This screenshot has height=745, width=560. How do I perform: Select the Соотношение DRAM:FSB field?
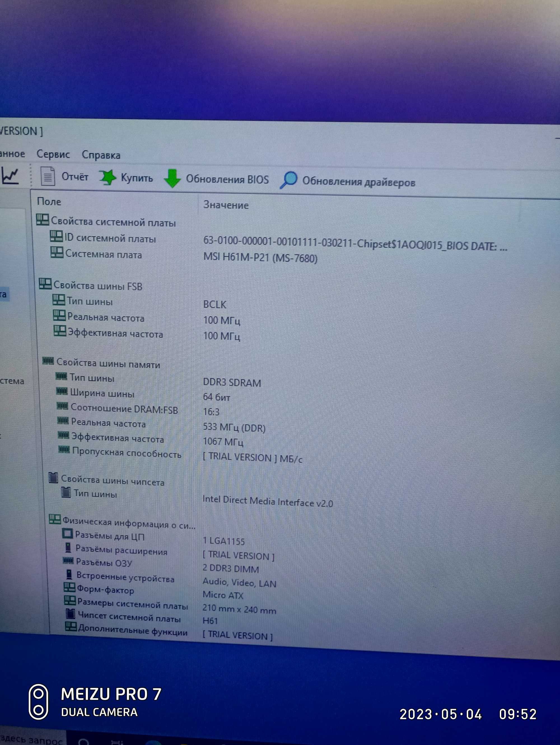click(124, 409)
